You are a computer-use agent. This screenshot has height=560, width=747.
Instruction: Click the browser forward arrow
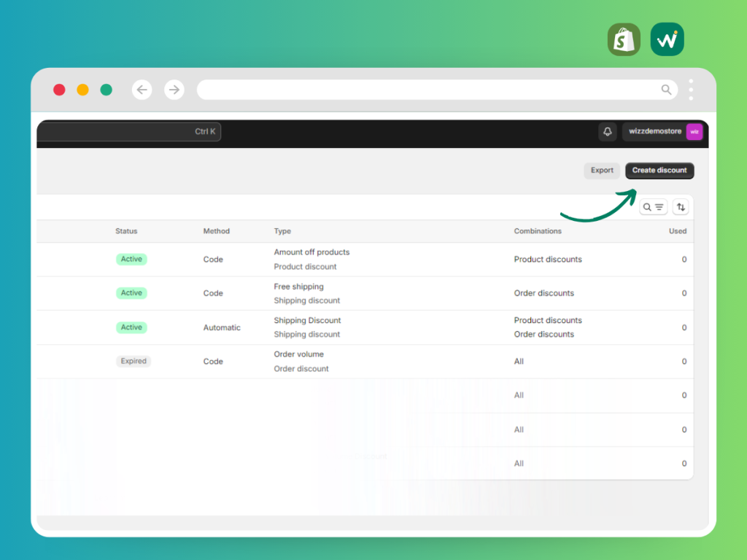tap(174, 90)
